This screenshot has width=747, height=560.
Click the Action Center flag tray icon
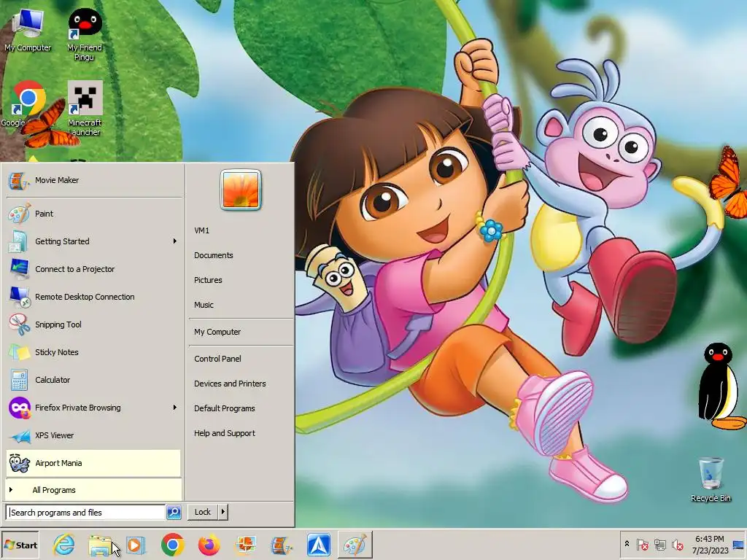(x=642, y=544)
